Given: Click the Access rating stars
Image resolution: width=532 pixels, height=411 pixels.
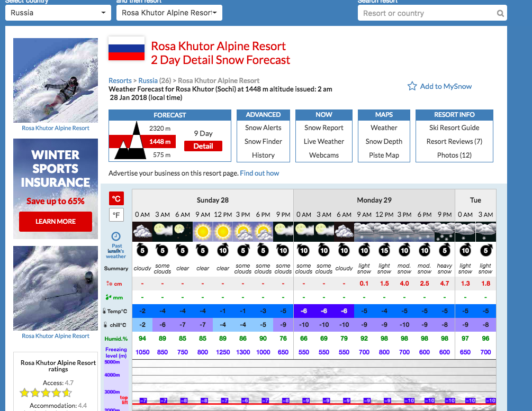Looking at the screenshot, I should click(x=46, y=393).
